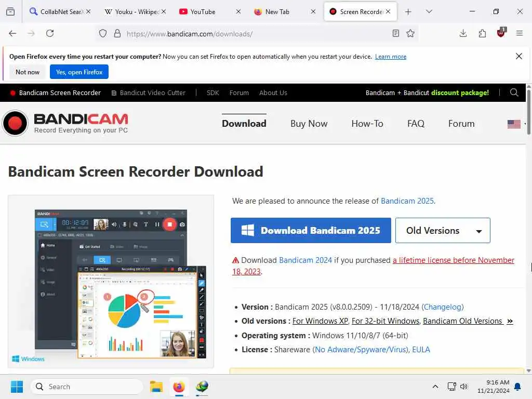Open the FAQ nav item
Viewport: 532px width, 399px height.
[x=416, y=124]
